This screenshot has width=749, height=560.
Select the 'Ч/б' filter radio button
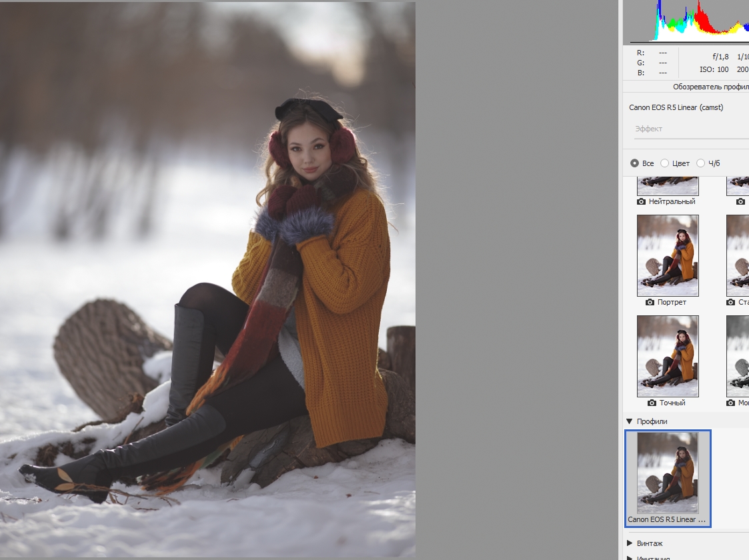pyautogui.click(x=700, y=163)
